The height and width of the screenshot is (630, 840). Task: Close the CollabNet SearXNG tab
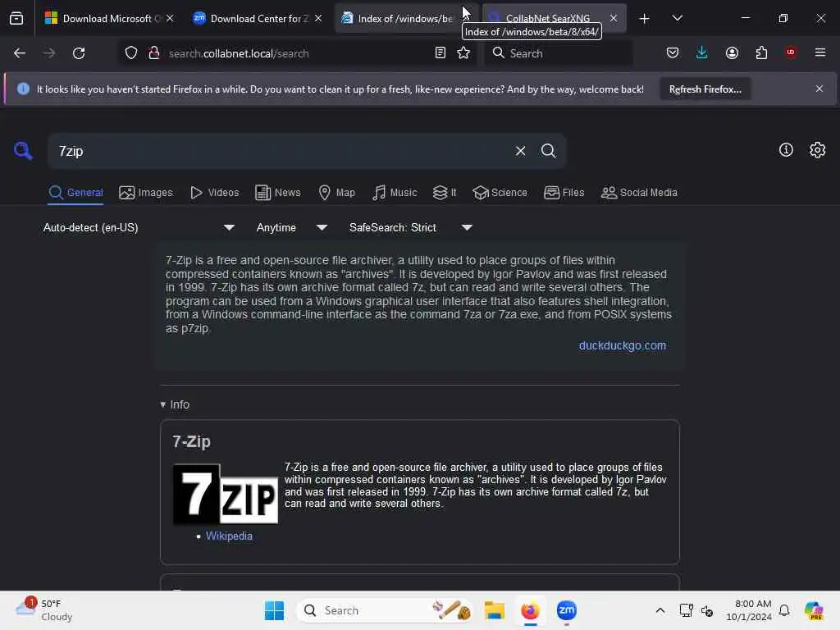(614, 18)
